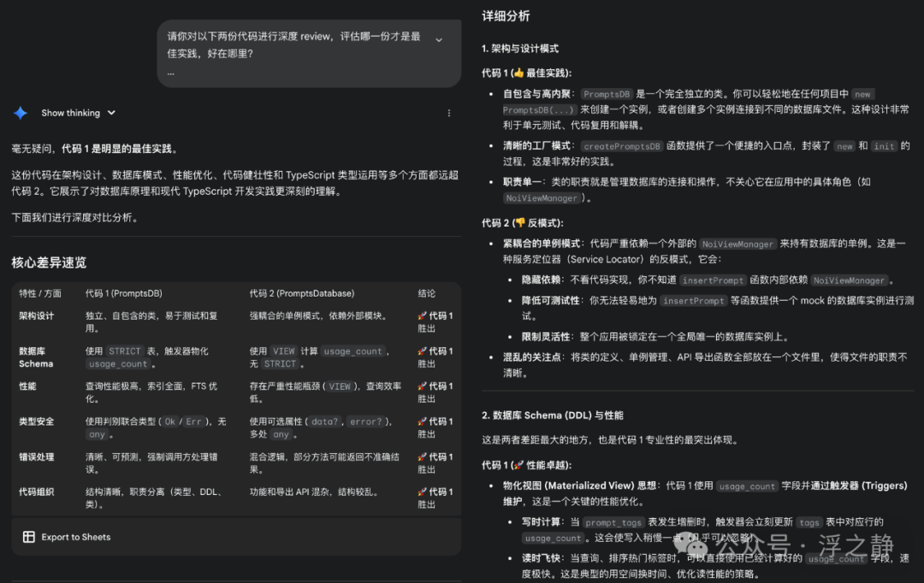Click the prompt_tags code chip
This screenshot has height=583, width=924.
[x=613, y=522]
